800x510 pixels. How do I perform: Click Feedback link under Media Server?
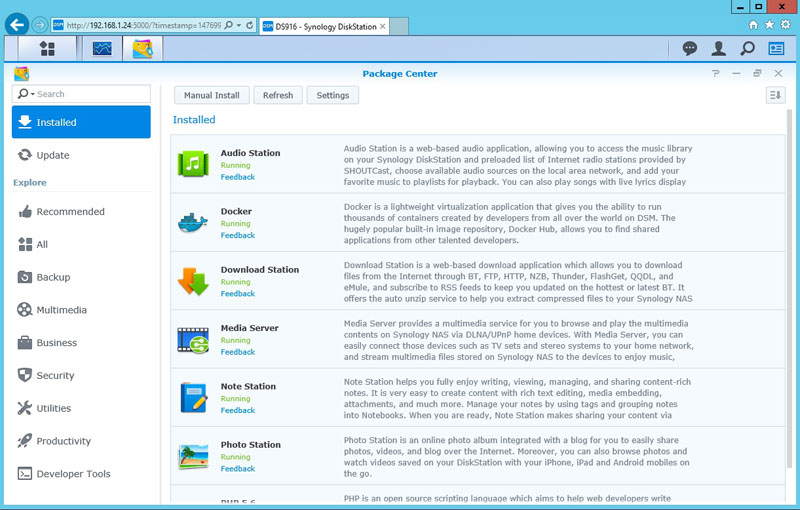click(238, 352)
